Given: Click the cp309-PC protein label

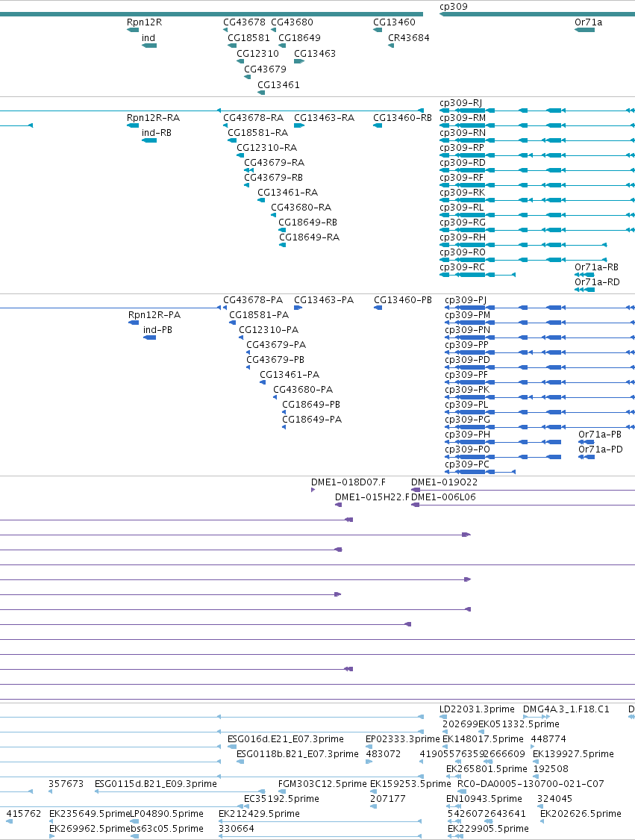Looking at the screenshot, I should (467, 464).
